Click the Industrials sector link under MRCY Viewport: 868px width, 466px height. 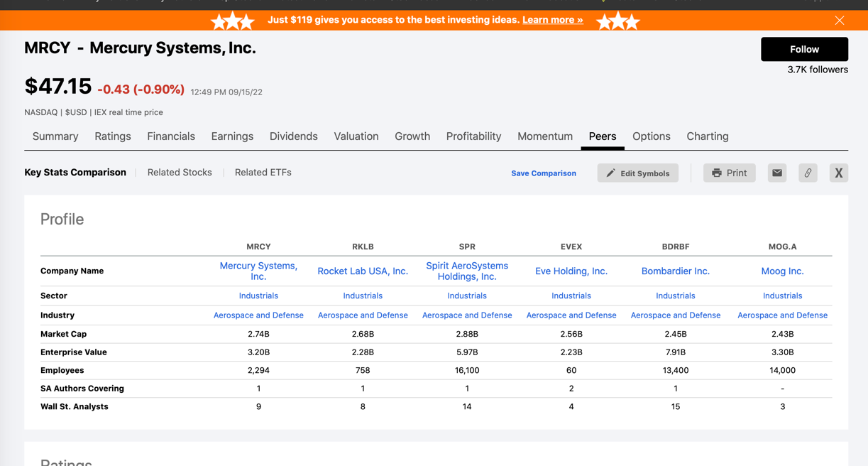pyautogui.click(x=258, y=296)
